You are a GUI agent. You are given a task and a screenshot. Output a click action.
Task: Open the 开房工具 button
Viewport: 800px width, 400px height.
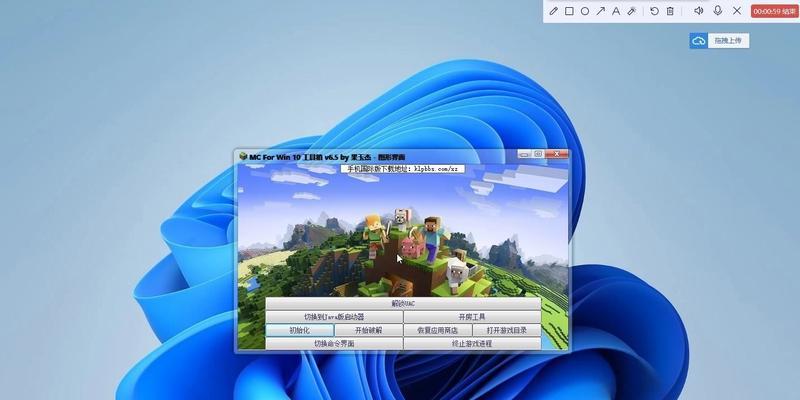click(x=472, y=317)
